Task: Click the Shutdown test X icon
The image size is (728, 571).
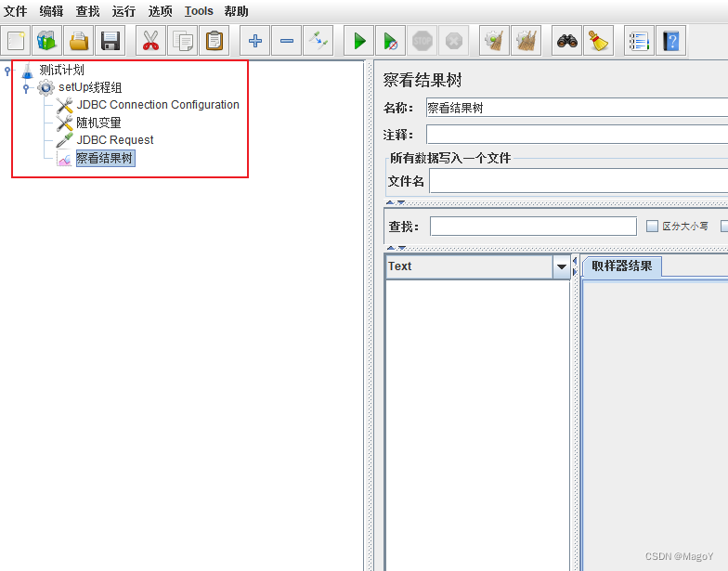Action: pyautogui.click(x=453, y=41)
